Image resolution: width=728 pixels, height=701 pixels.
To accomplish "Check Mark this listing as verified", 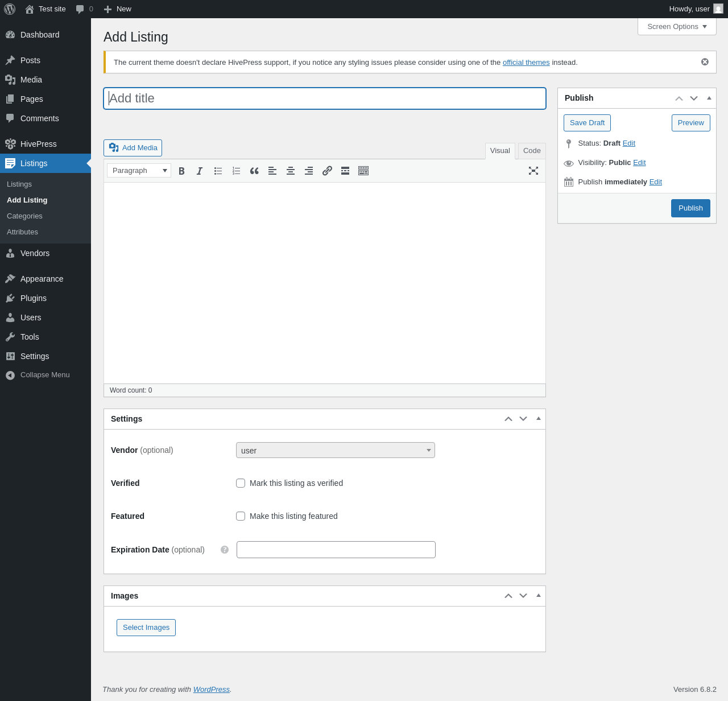I will tap(241, 483).
